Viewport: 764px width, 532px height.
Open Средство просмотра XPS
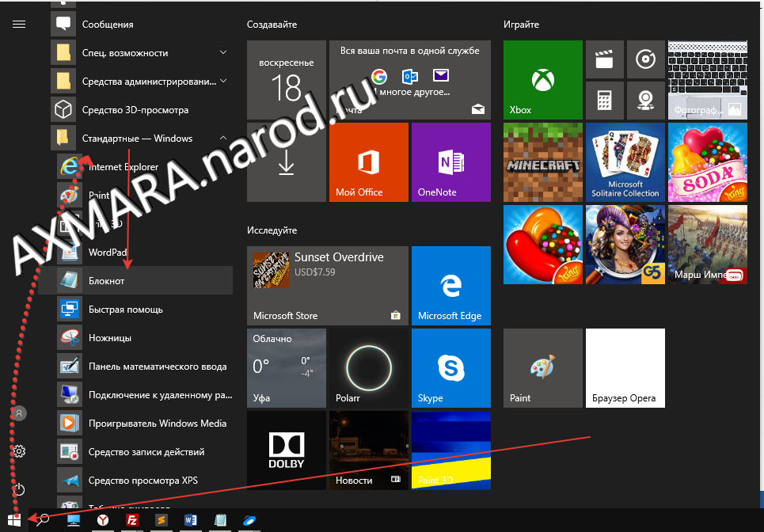145,481
